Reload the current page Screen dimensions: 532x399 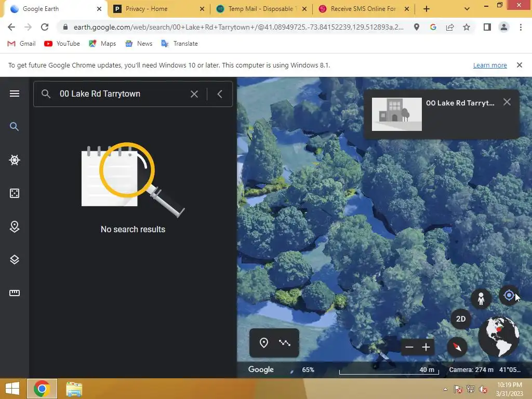45,27
